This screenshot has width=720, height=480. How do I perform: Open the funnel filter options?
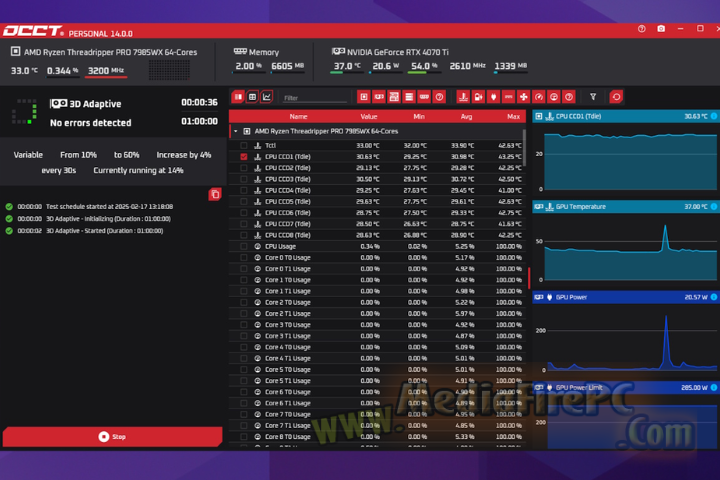point(593,97)
